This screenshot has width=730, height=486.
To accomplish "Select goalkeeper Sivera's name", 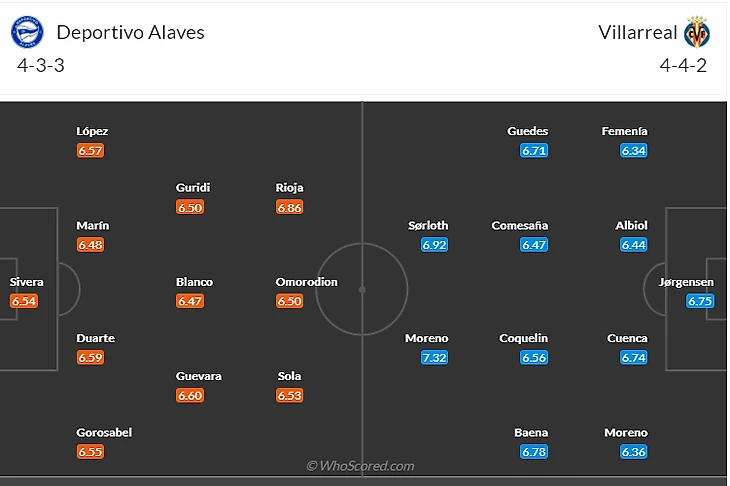I will (27, 282).
